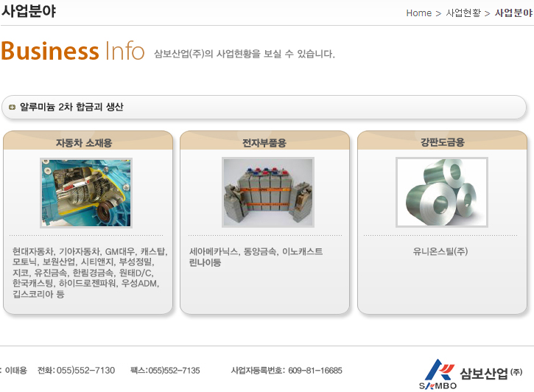This screenshot has width=534, height=392.
Task: Click the 깁스코리아 등 text
Action: 38,294
